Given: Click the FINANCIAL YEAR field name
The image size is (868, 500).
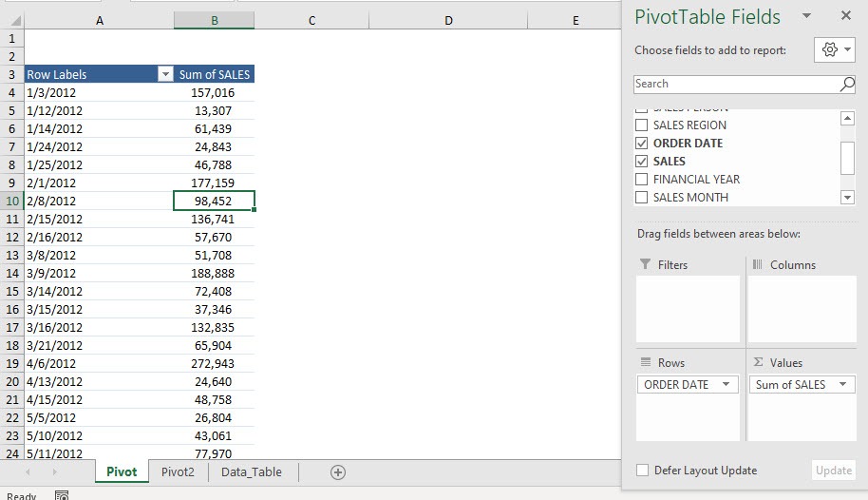Looking at the screenshot, I should (x=696, y=179).
